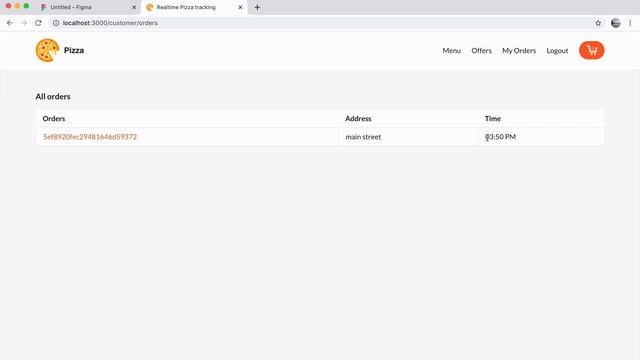
Task: Go back using browser back arrow
Action: (x=10, y=23)
